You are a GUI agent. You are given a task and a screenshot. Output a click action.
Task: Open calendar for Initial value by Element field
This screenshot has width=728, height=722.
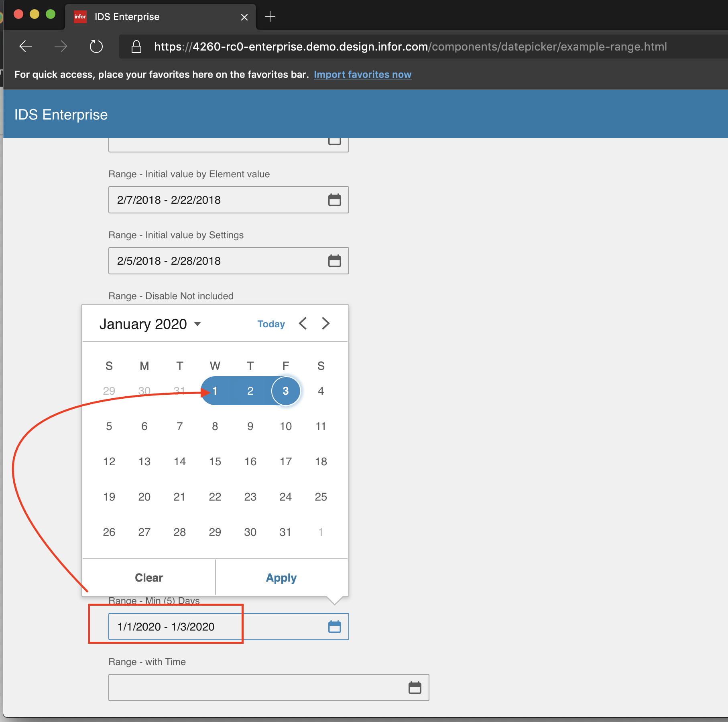coord(335,200)
